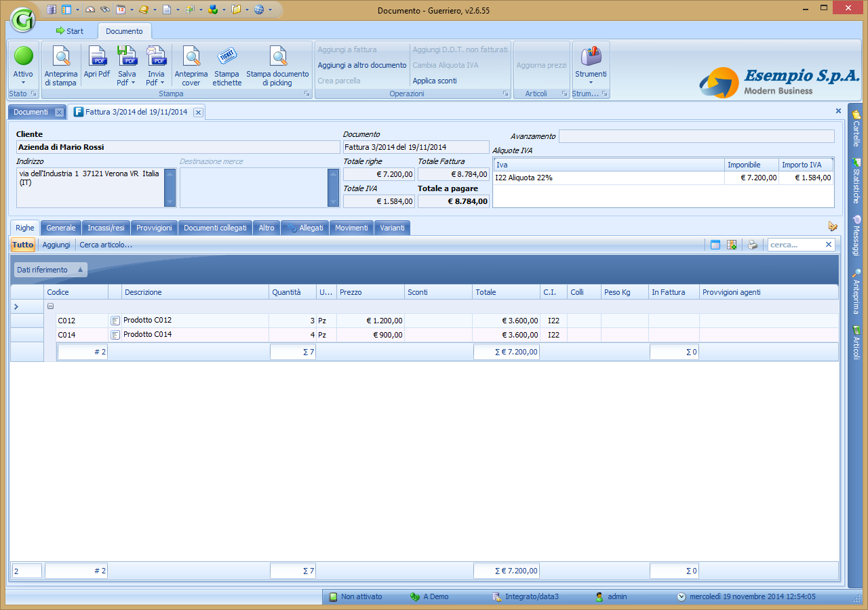Open the Statistiche side panel

(x=856, y=181)
